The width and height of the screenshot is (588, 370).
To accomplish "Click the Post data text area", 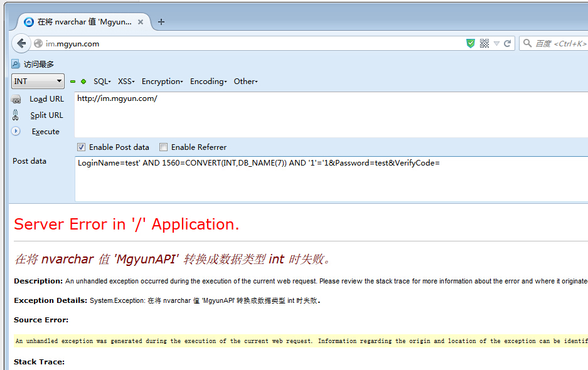I will pyautogui.click(x=331, y=179).
